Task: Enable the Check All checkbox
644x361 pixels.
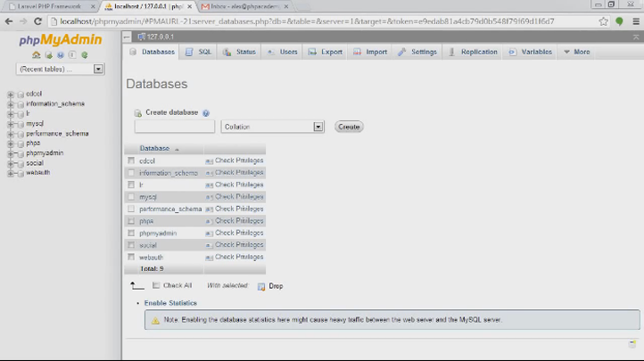Action: (x=156, y=285)
